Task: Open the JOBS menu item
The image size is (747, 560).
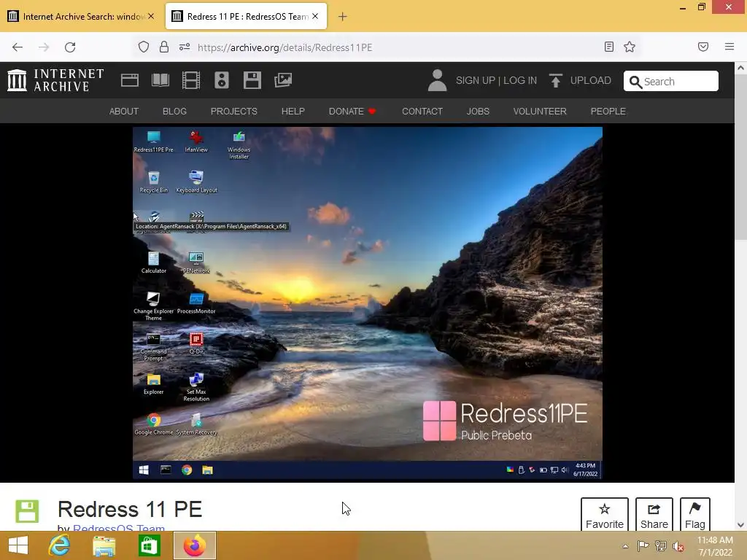Action: coord(478,111)
